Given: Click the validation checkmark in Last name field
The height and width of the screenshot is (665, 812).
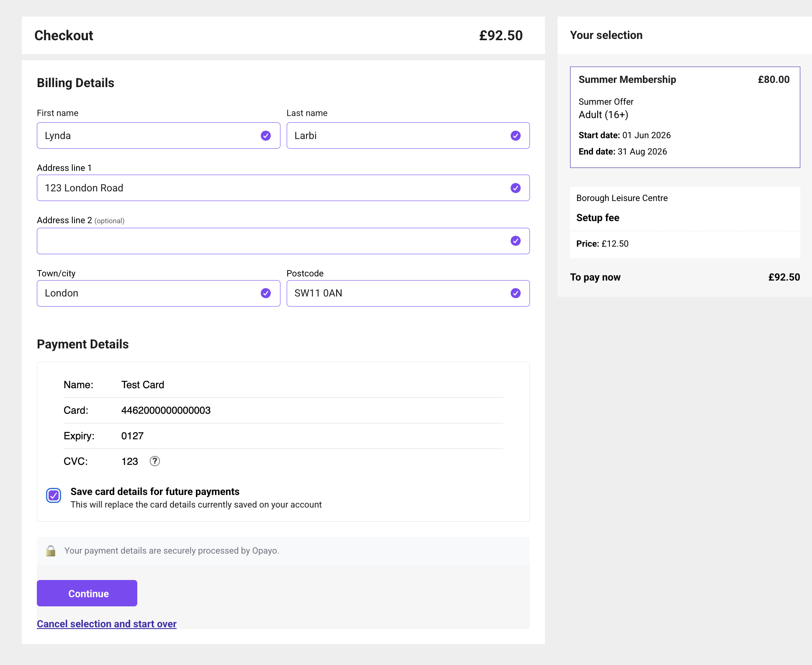Looking at the screenshot, I should click(516, 136).
